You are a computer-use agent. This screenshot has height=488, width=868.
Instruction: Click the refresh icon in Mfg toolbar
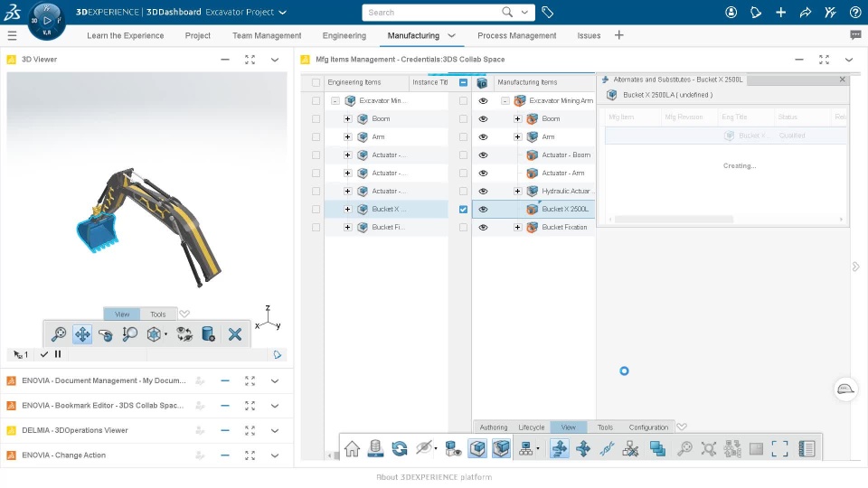point(399,448)
